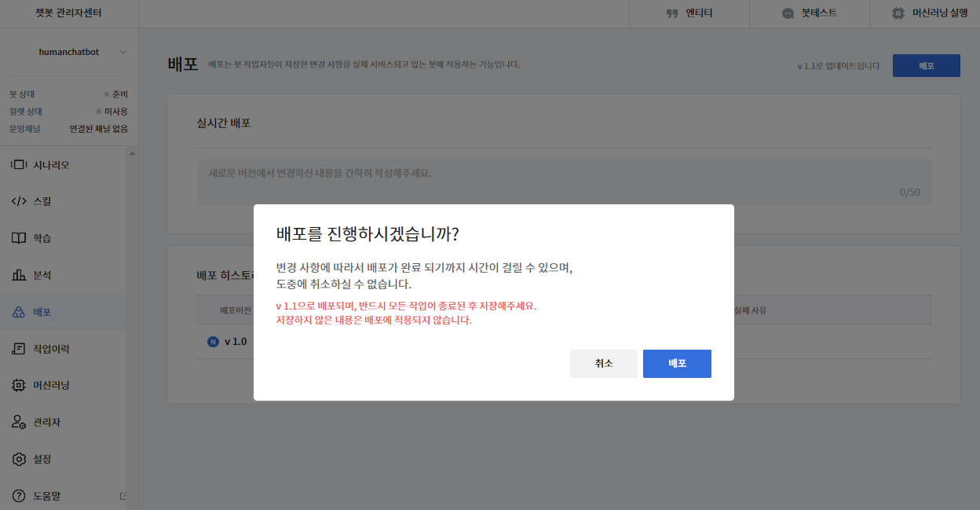
Task: Click the 시나리오 sidebar icon
Action: [x=19, y=165]
